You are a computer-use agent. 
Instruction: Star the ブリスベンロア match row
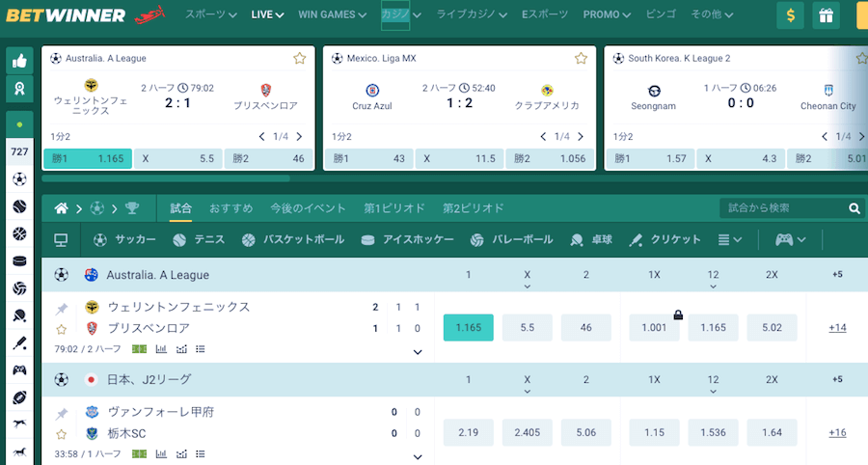(62, 329)
